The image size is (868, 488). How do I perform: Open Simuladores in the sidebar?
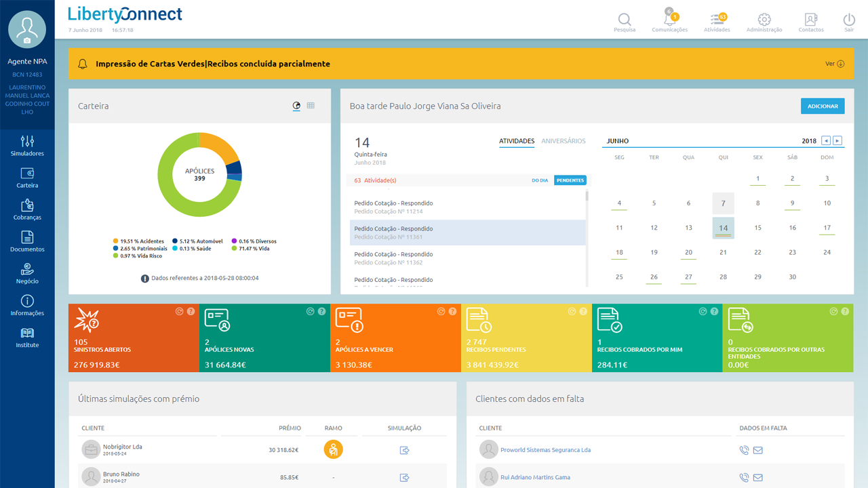pyautogui.click(x=27, y=146)
